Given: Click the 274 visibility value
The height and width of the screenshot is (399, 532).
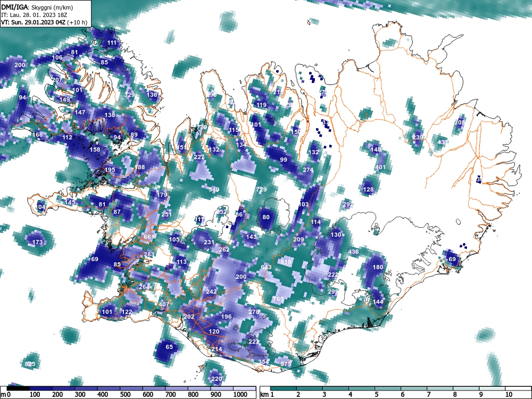Looking at the screenshot, I should click(308, 170).
